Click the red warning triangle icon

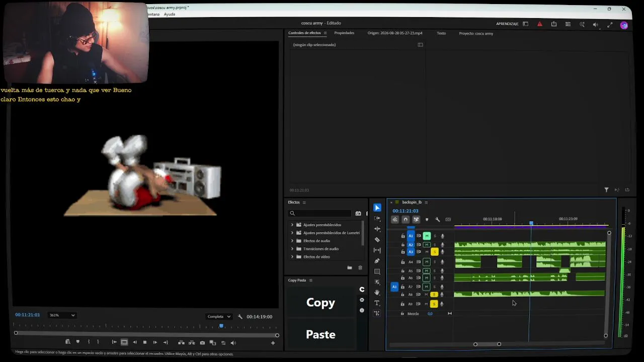[540, 24]
